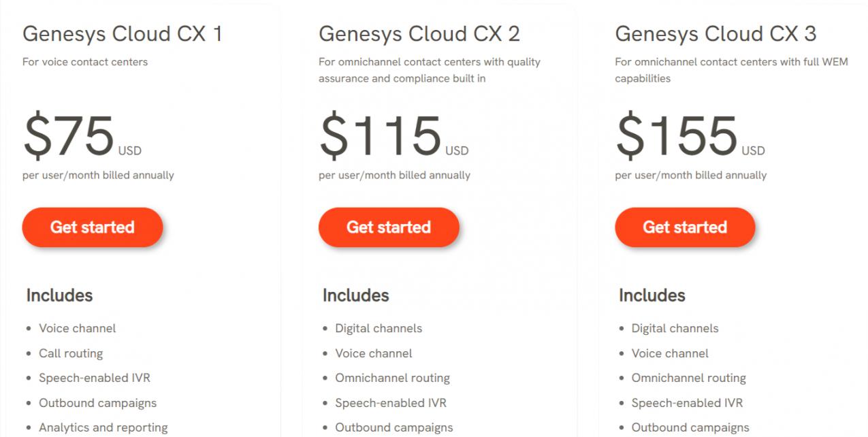This screenshot has height=437, width=868.
Task: Click the CX 3 full WEM capabilities description
Action: tap(731, 70)
